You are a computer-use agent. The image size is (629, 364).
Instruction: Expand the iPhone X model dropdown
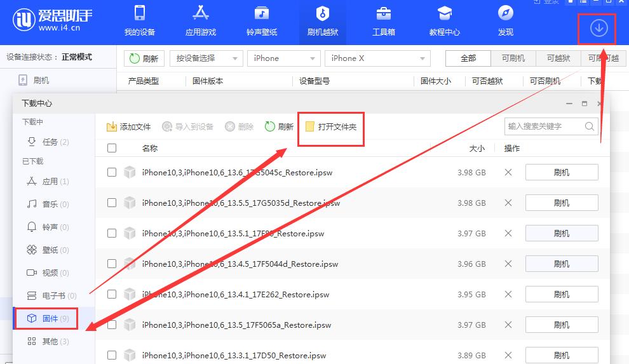coord(377,58)
